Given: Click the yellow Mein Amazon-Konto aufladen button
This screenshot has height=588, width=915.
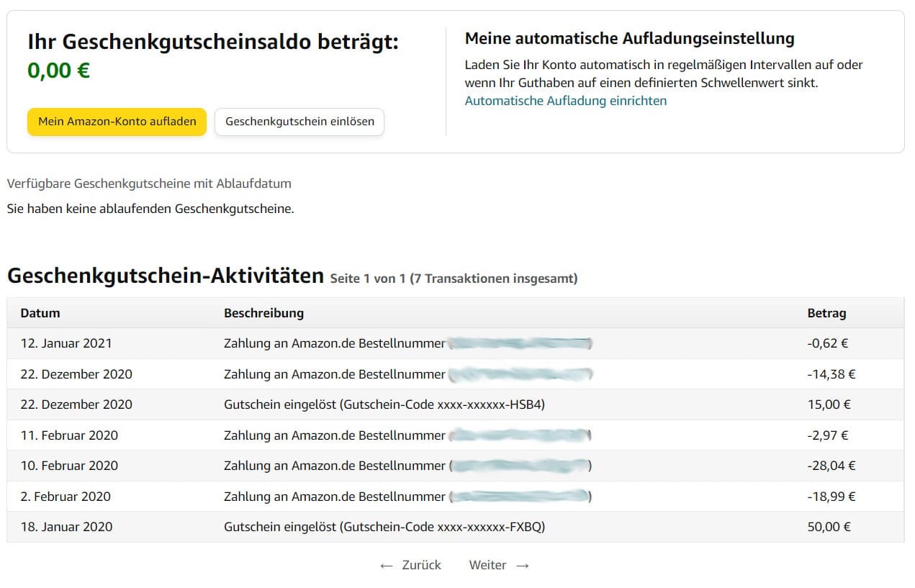Looking at the screenshot, I should coord(117,122).
